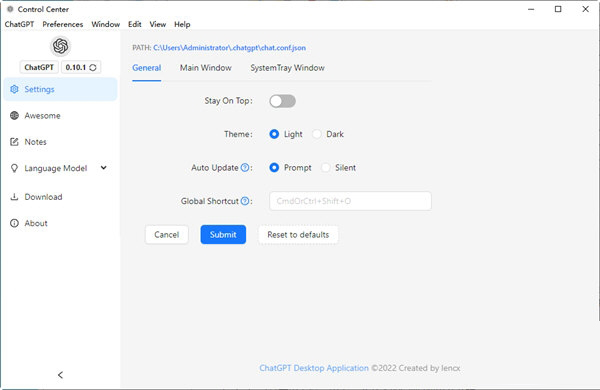
Task: Click Reset to defaults button
Action: [298, 235]
